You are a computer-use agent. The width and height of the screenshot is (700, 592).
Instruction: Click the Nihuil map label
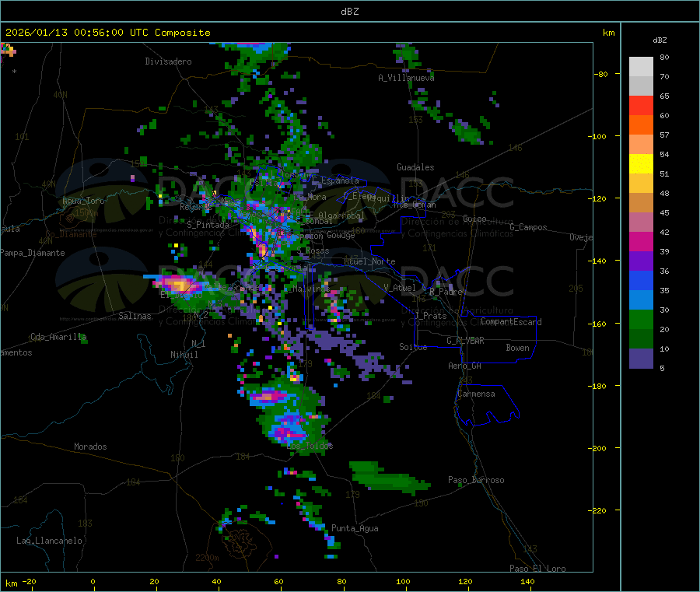click(x=184, y=355)
